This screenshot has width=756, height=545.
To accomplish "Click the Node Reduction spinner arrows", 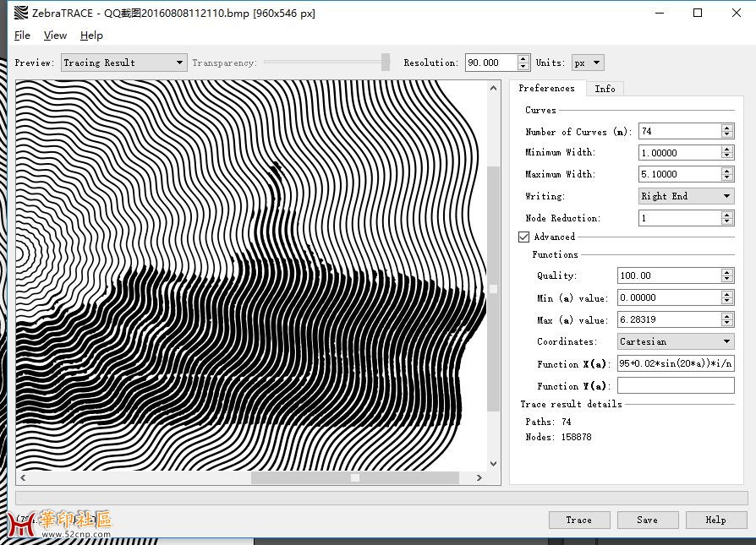I will point(727,218).
